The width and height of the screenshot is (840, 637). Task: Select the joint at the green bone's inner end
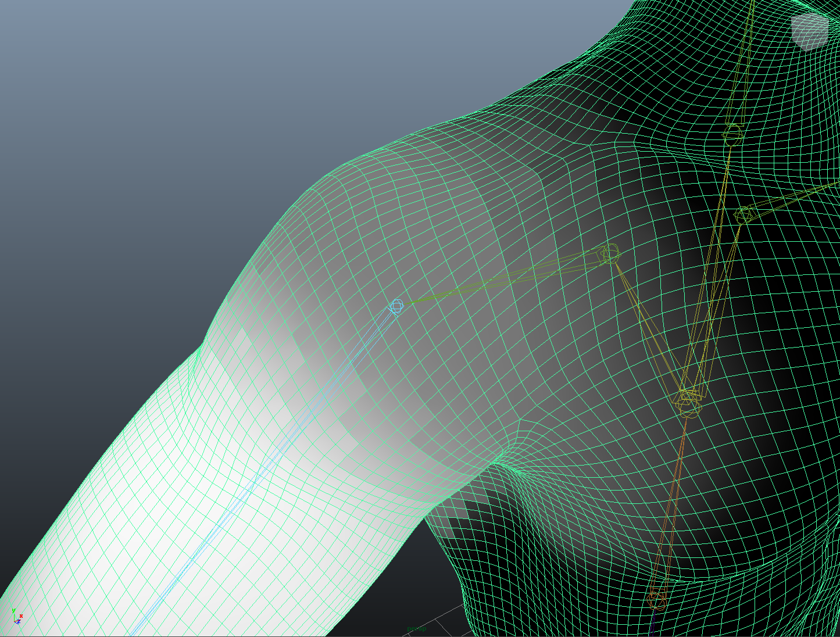[x=610, y=253]
